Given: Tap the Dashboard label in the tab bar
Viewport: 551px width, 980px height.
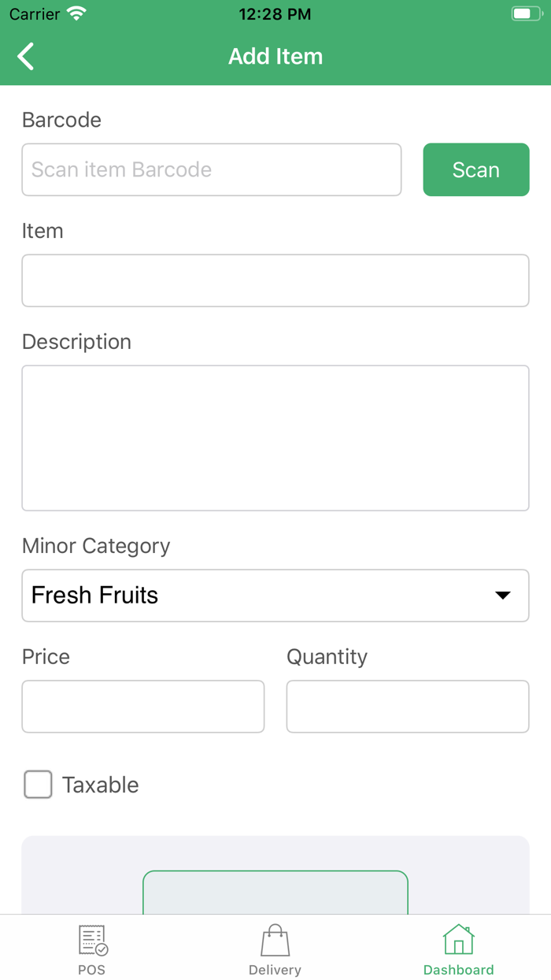Looking at the screenshot, I should point(458,970).
